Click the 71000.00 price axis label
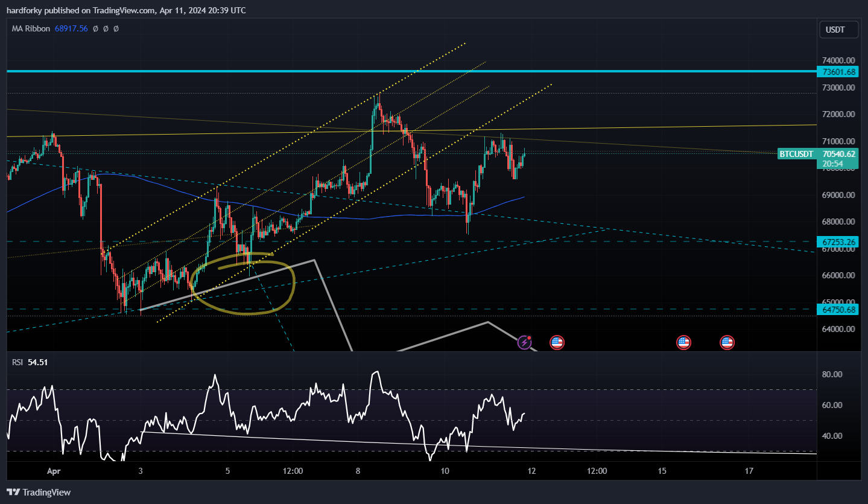Viewport: 868px width, 504px height. 838,141
